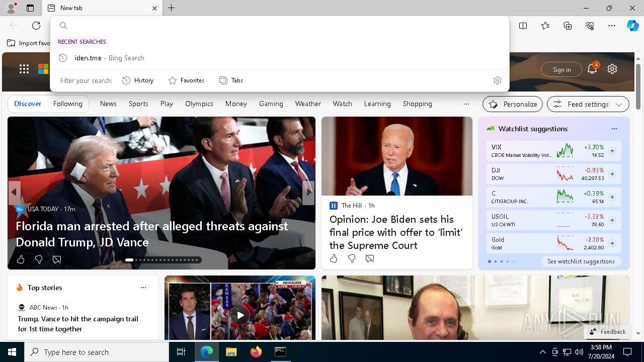Hide the Joe Biden opinion article
The height and width of the screenshot is (362, 644).
point(370,258)
